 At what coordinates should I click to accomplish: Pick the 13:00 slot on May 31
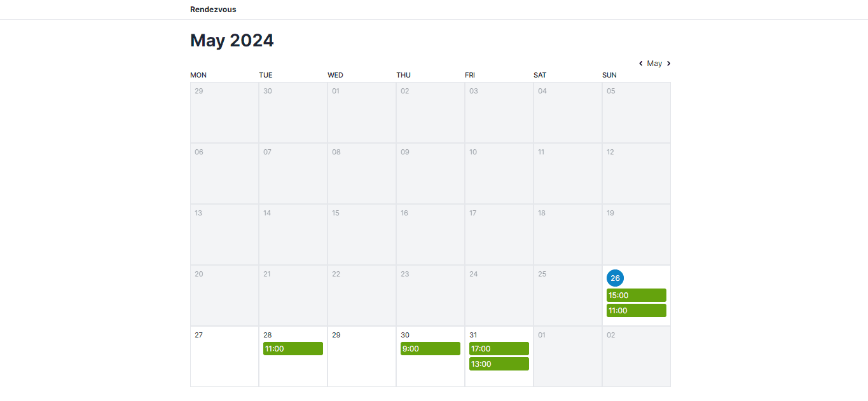499,364
